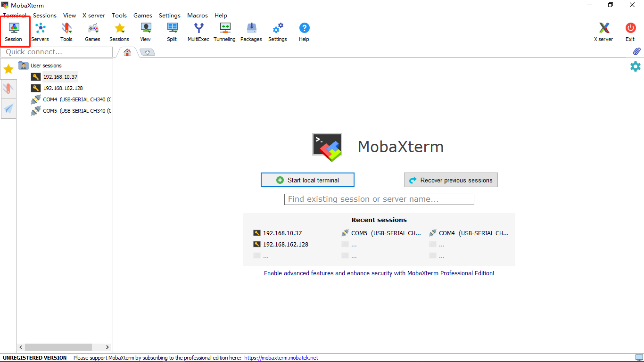The image size is (644, 362).
Task: Click the monitor icon in status bar
Action: coord(639,358)
